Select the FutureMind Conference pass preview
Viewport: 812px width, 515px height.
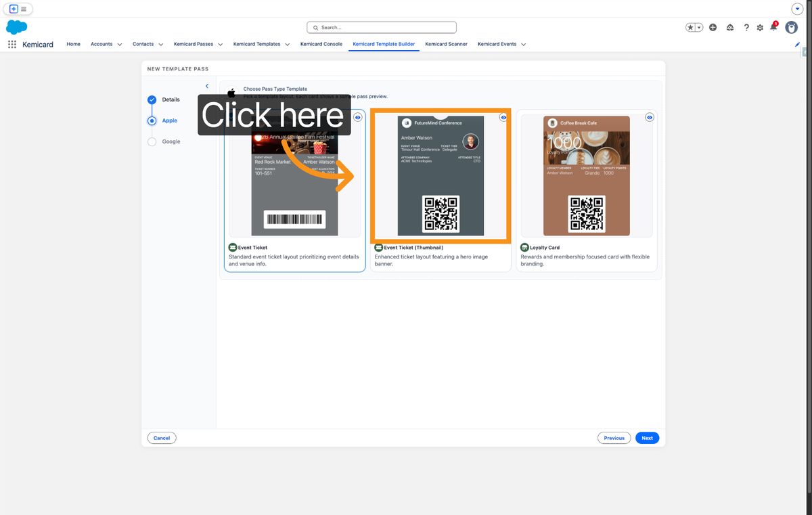pos(441,176)
